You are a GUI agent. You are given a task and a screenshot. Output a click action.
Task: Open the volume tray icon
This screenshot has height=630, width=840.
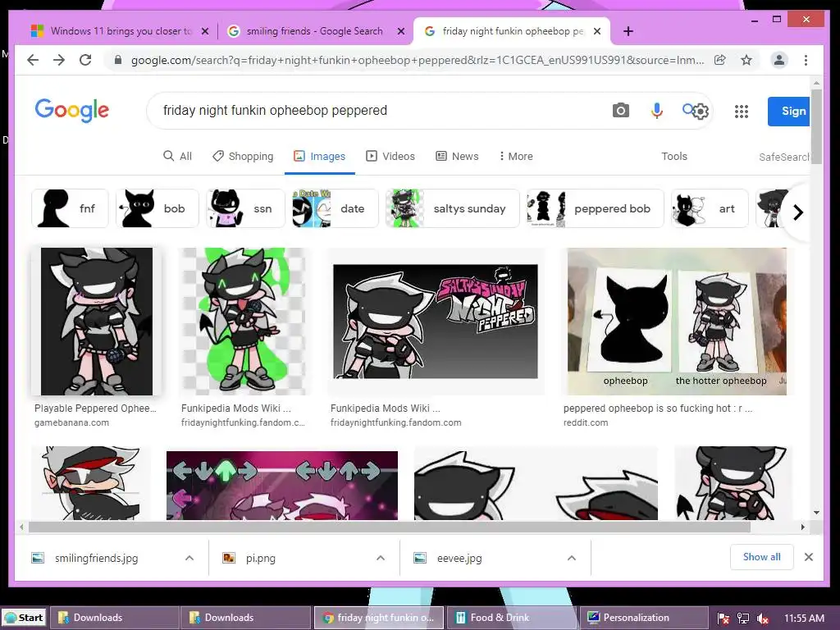(764, 619)
